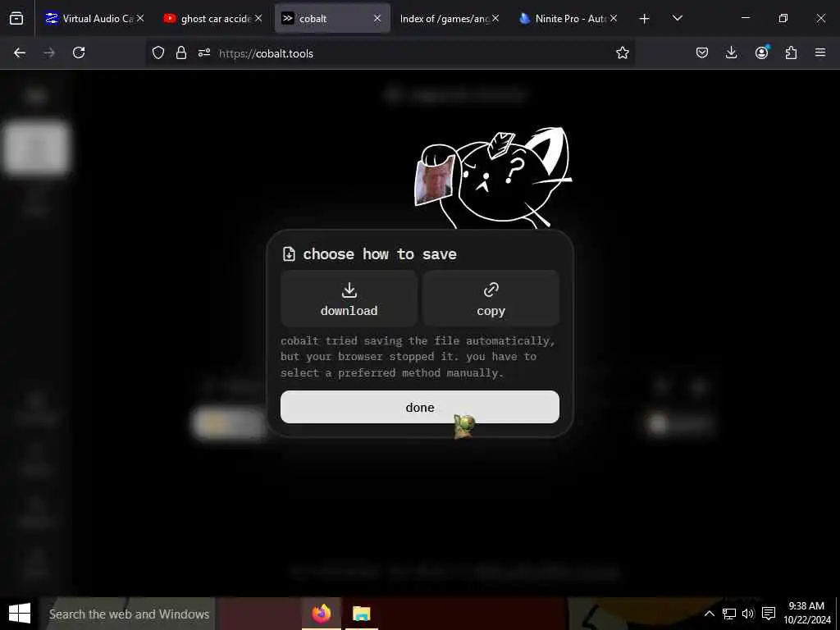Show site security padlock info

click(181, 52)
